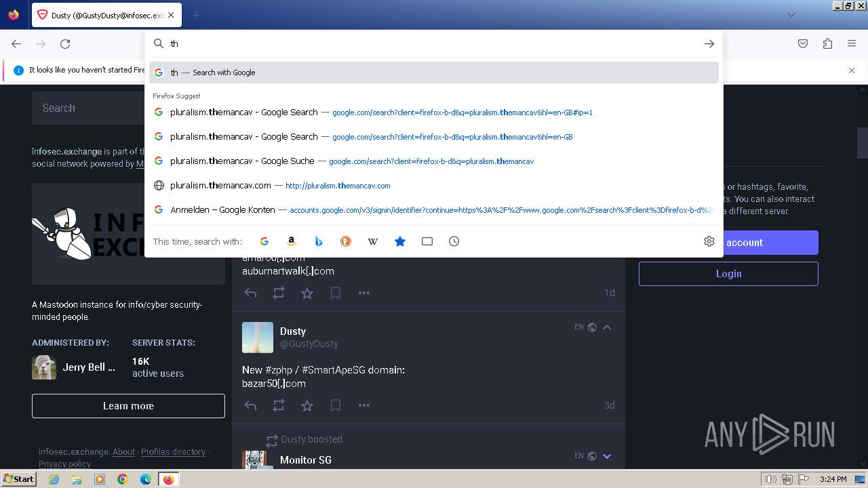Open Dusty's profile name
Viewport: 868px width, 488px height.
click(x=293, y=331)
